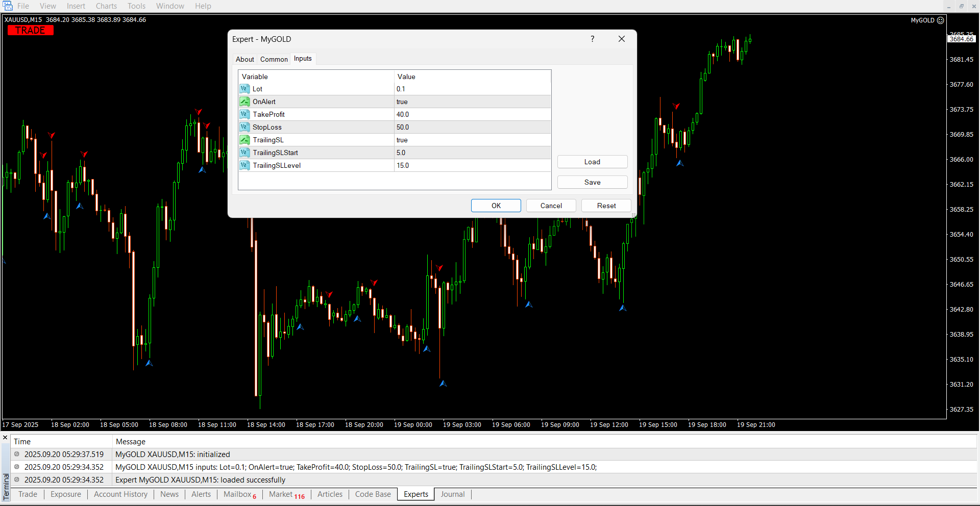Click the Lot variable type icon

click(x=244, y=89)
